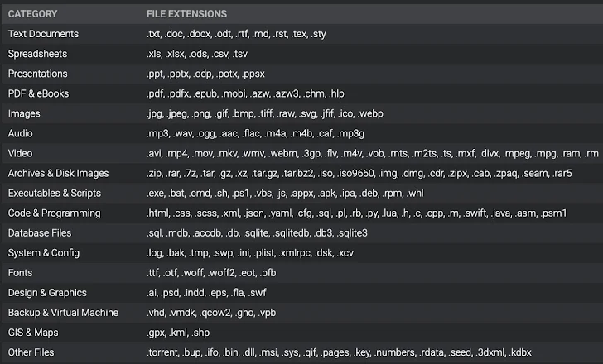Image resolution: width=603 pixels, height=364 pixels.
Task: Select the Audio category cell
Action: (21, 133)
